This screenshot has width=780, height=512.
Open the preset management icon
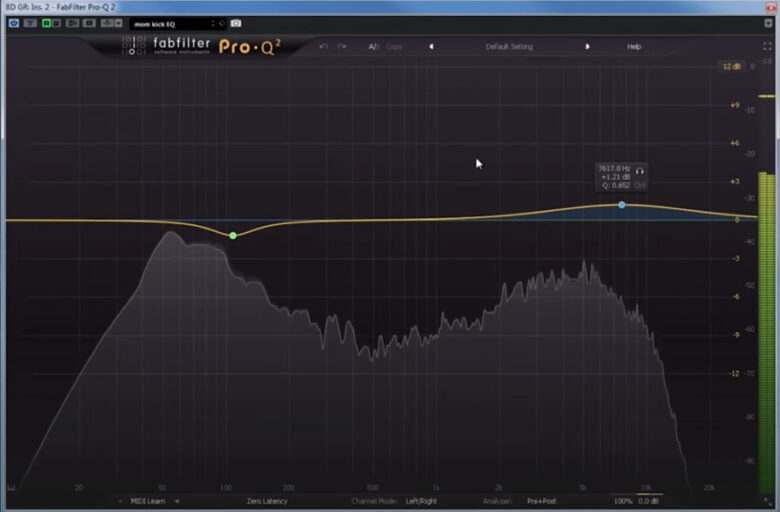[222, 23]
